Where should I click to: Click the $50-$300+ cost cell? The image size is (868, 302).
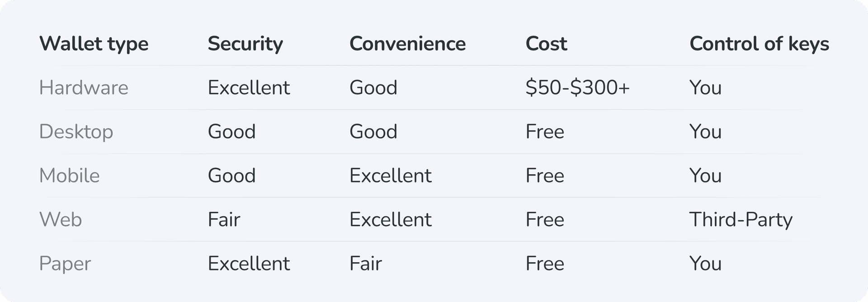[x=577, y=88]
